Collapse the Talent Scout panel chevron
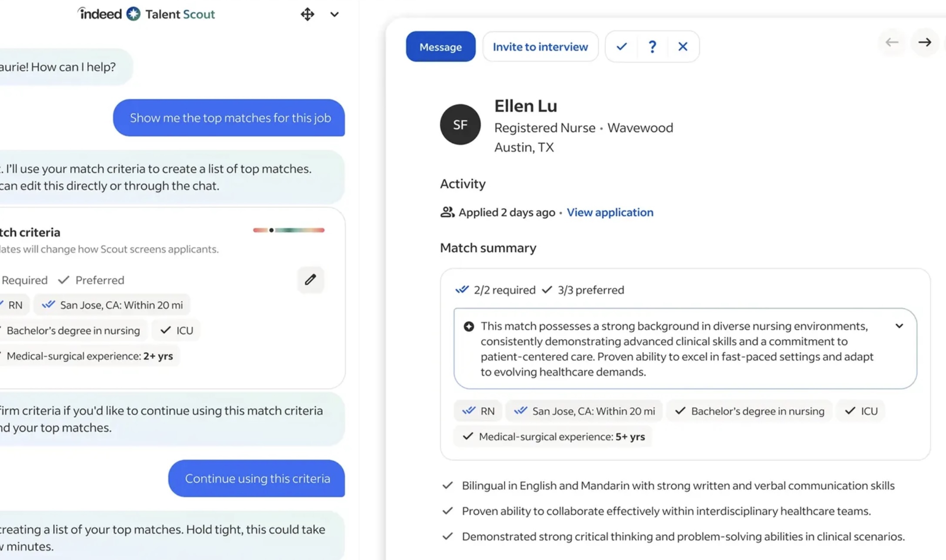Screen dimensions: 946x560 click(334, 14)
